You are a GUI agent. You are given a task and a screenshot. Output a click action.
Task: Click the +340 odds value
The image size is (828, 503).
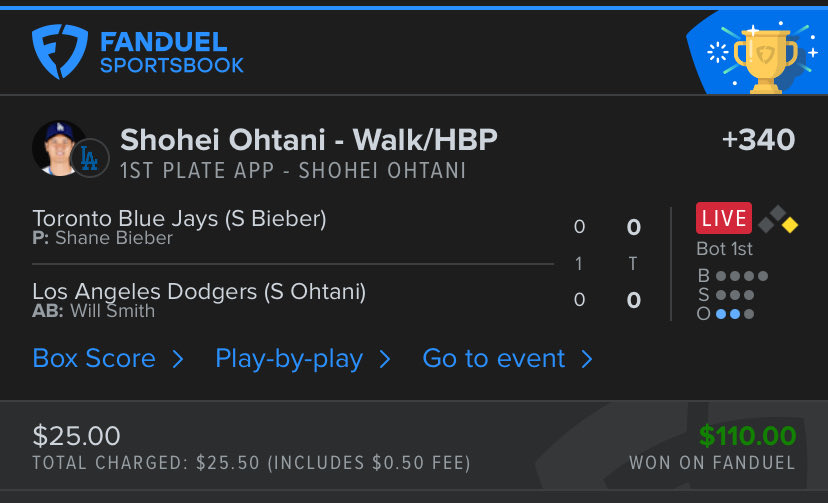[758, 140]
